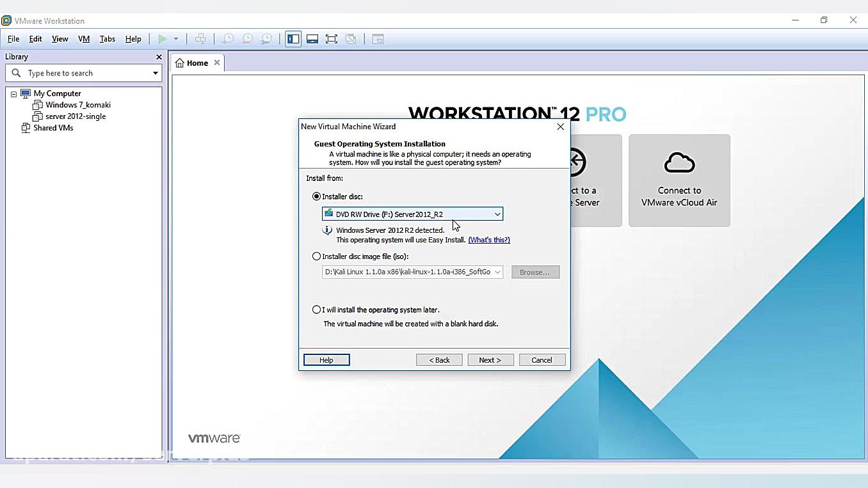Open the File menu
Screen dimensions: 868x488
click(13, 39)
